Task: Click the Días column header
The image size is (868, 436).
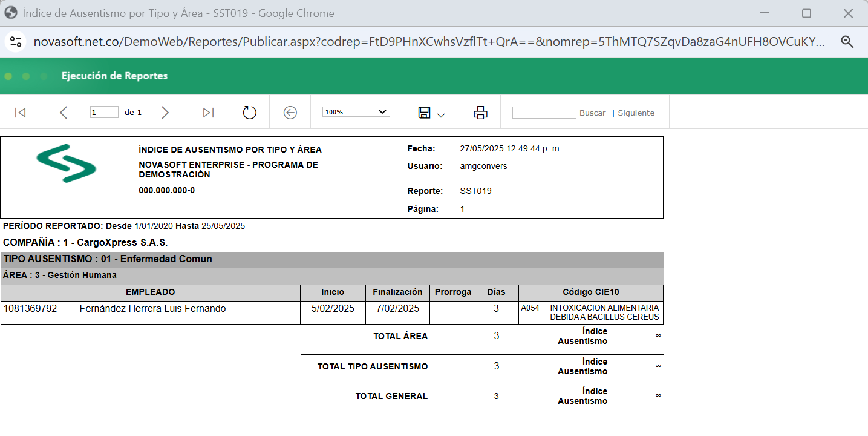Action: click(x=496, y=292)
